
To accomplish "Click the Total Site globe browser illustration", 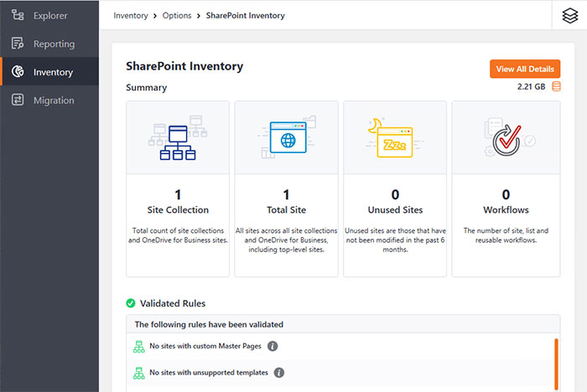I will coord(287,137).
